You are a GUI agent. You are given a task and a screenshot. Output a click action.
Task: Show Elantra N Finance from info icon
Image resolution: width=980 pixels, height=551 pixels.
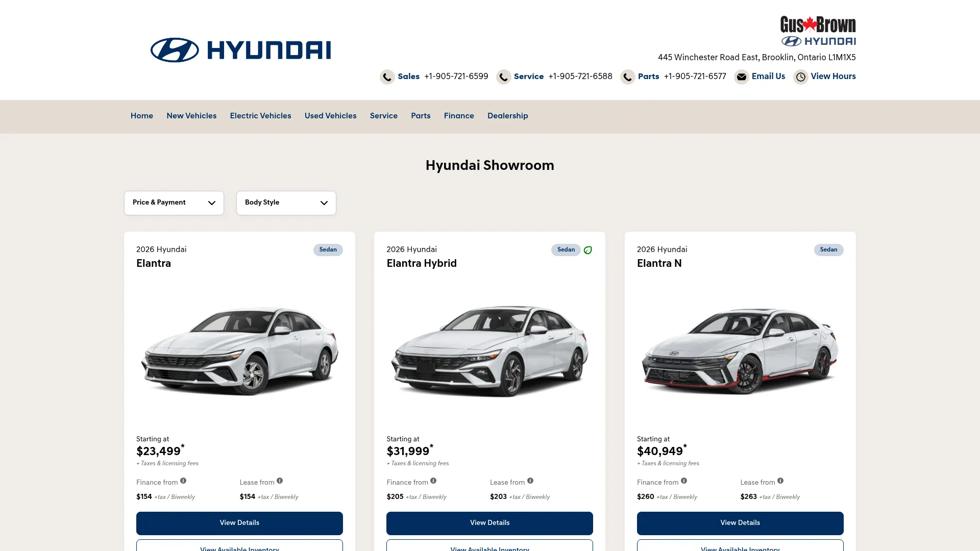(684, 481)
